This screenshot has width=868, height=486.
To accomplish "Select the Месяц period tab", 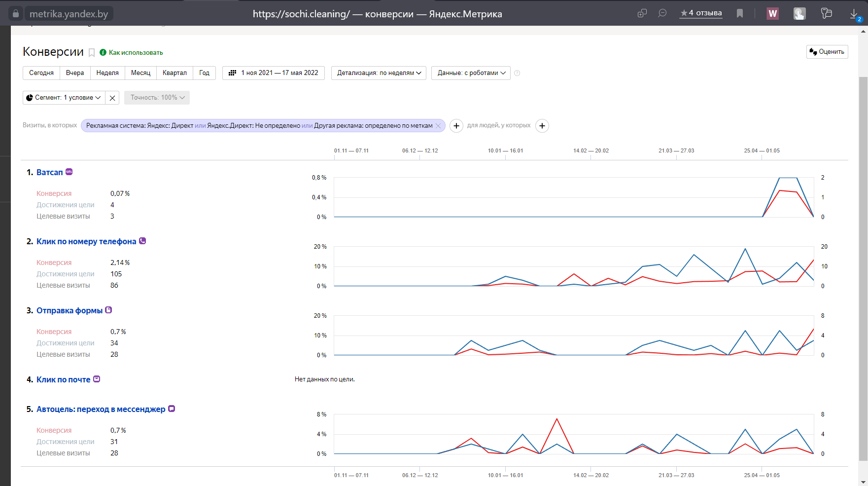I will click(140, 73).
